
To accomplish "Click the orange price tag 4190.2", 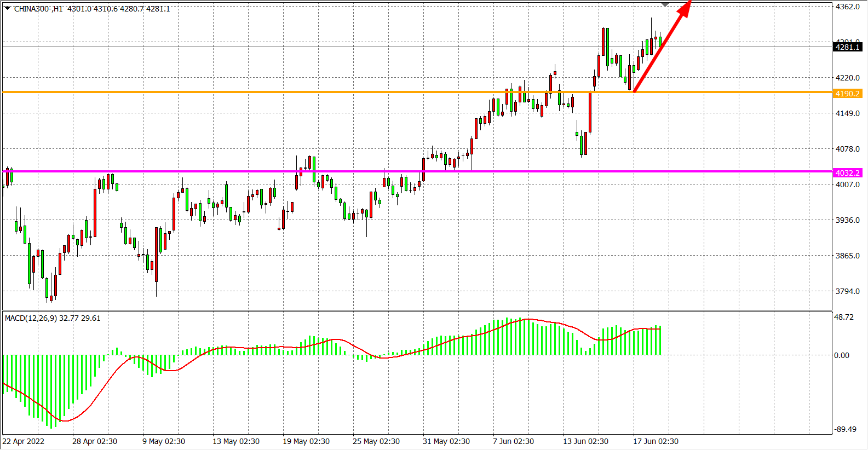I will pyautogui.click(x=847, y=94).
